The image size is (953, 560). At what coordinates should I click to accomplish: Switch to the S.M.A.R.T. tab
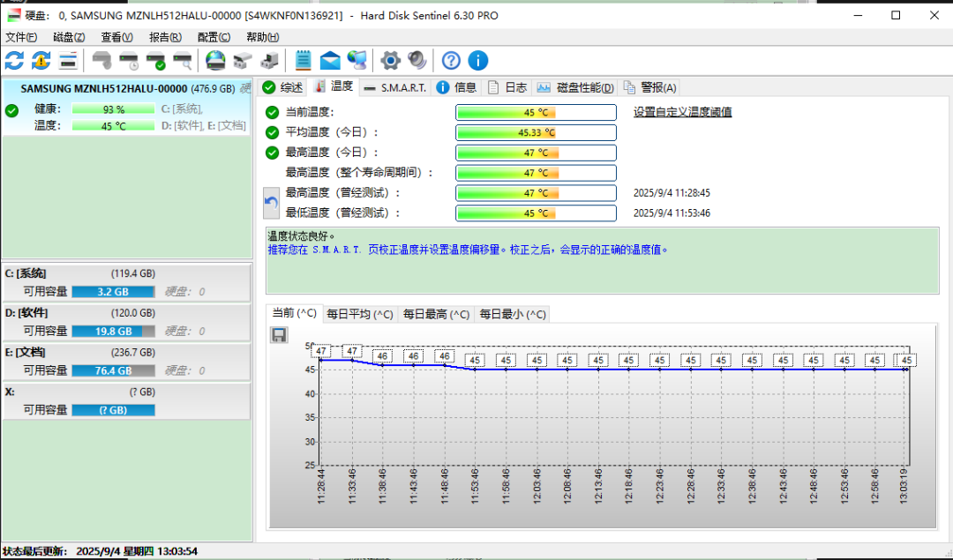pos(395,87)
